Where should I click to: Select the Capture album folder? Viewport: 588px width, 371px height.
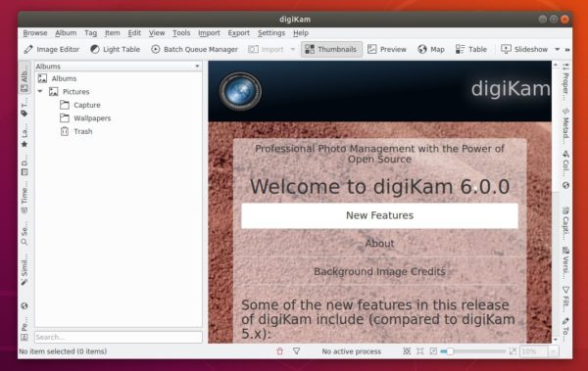click(x=86, y=105)
